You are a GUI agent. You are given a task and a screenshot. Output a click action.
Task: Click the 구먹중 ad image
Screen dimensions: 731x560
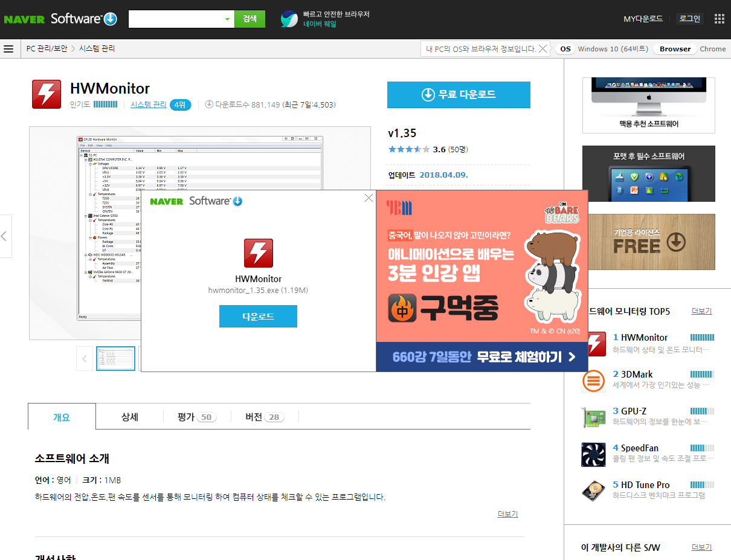(x=482, y=266)
